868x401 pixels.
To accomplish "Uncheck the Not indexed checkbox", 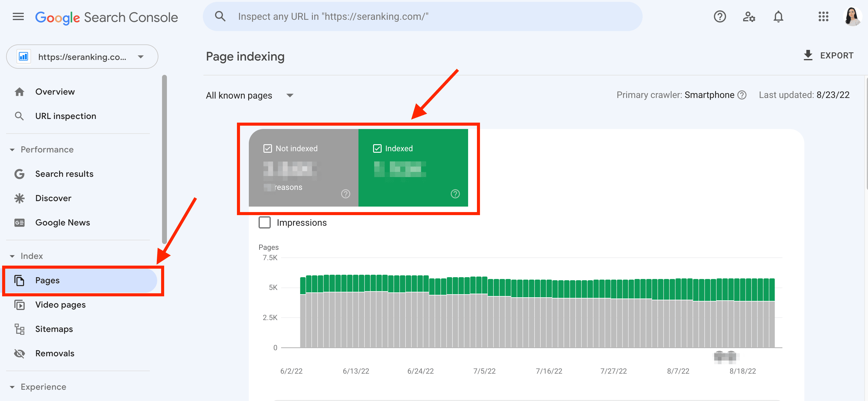I will [267, 148].
